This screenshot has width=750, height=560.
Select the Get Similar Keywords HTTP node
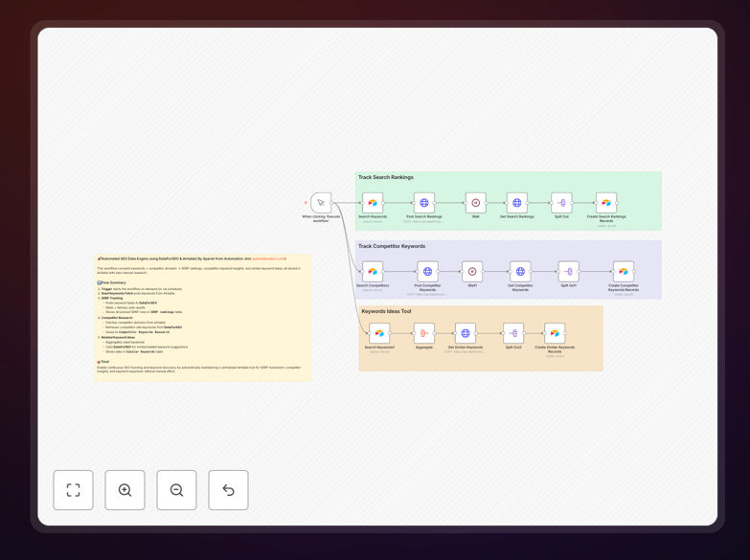[x=466, y=333]
